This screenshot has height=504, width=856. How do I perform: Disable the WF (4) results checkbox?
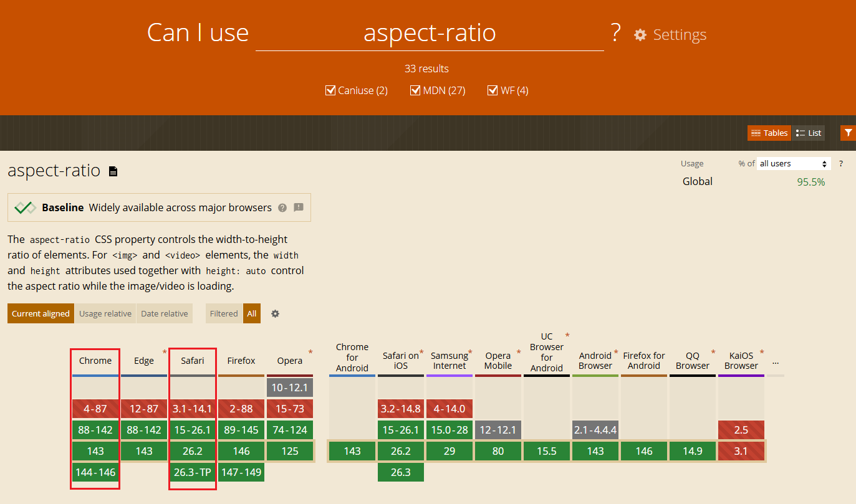[493, 91]
